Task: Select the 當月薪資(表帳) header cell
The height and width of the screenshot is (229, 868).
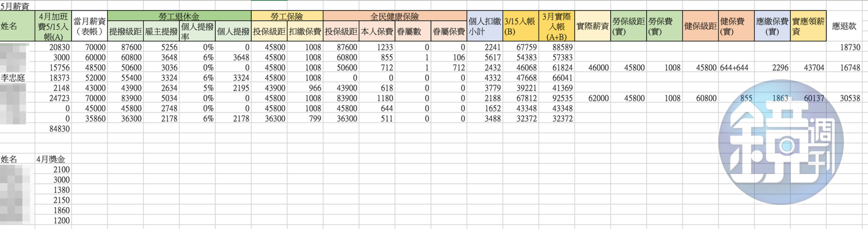Action: pos(89,26)
